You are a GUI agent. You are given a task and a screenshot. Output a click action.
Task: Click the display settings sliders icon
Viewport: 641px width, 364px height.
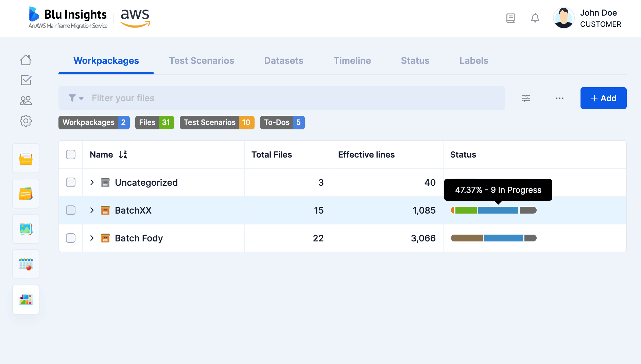coord(526,98)
